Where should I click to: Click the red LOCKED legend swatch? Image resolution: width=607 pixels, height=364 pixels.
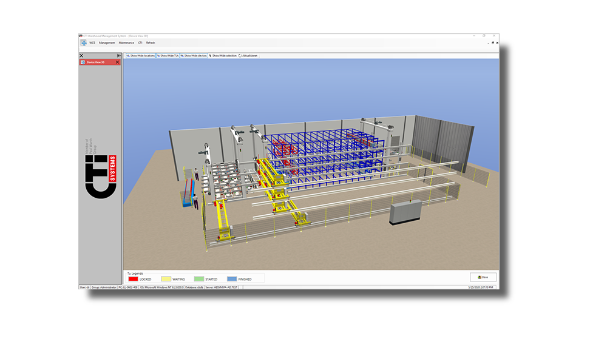133,279
